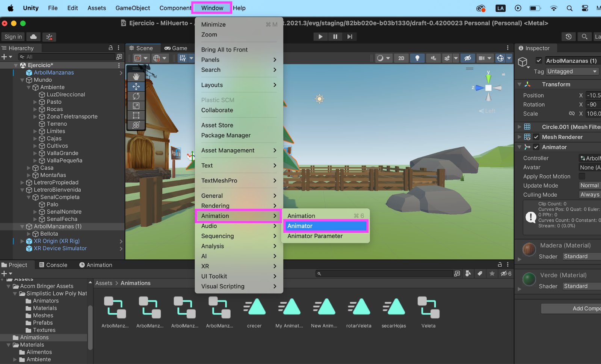Screen dimensions: 601x364
Task: Toggle the grid snapping icon
Action: coord(183,58)
